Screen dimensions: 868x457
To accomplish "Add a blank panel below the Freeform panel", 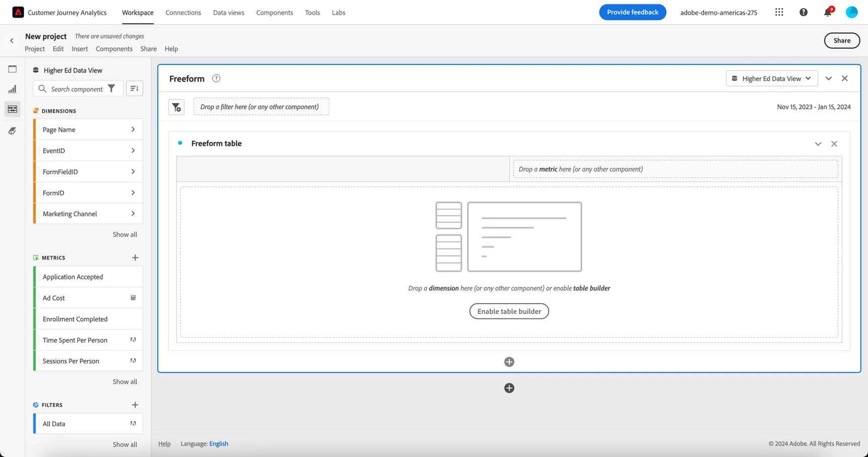I will (x=509, y=388).
